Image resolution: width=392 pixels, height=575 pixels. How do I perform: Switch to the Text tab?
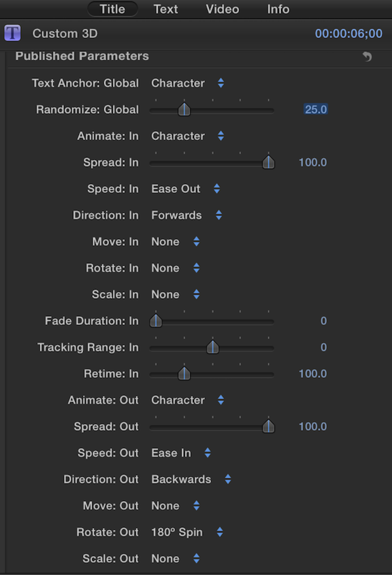[x=166, y=9]
